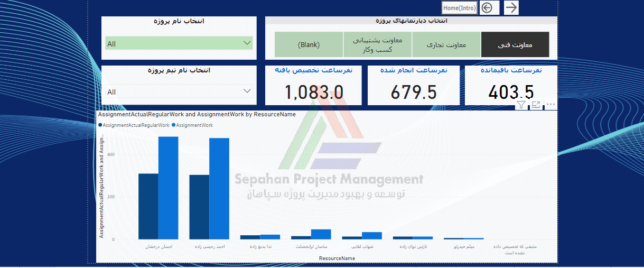The height and width of the screenshot is (268, 644).
Task: Expand the sub-project name dropdown
Action: (x=247, y=91)
